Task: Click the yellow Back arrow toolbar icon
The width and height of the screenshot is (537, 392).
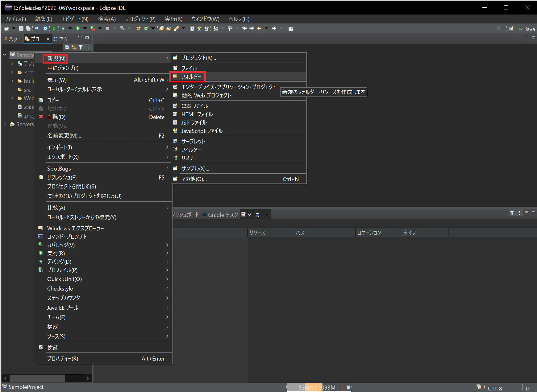Action: [259, 28]
